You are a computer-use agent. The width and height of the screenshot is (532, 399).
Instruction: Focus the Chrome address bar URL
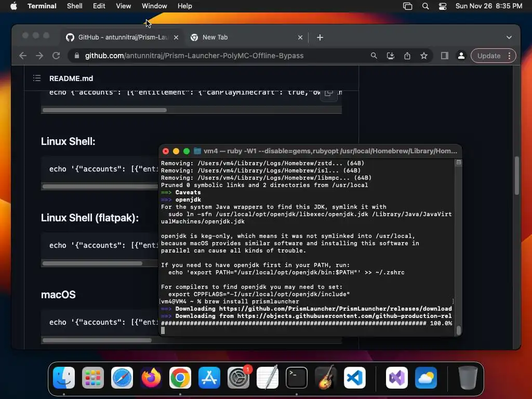(x=194, y=56)
